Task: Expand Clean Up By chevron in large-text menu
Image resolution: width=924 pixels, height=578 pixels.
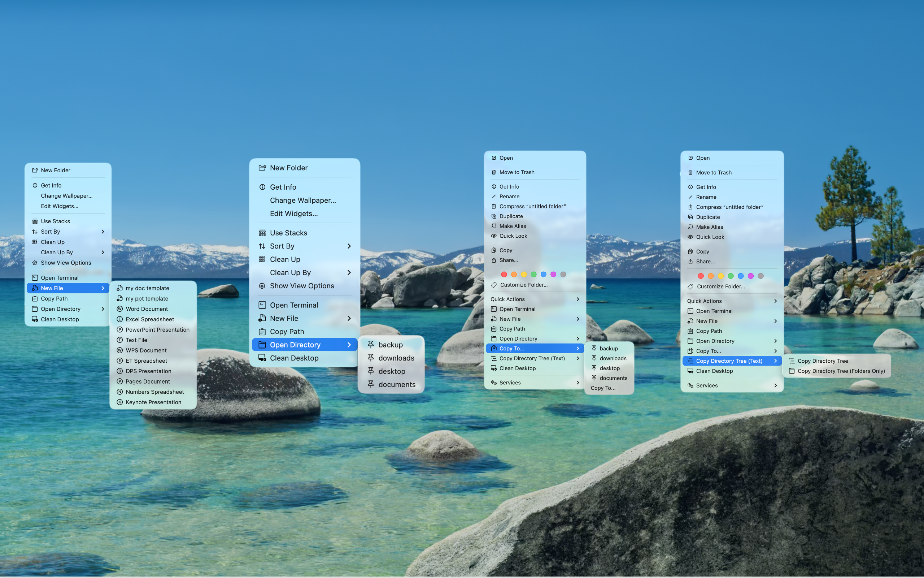Action: coord(349,272)
